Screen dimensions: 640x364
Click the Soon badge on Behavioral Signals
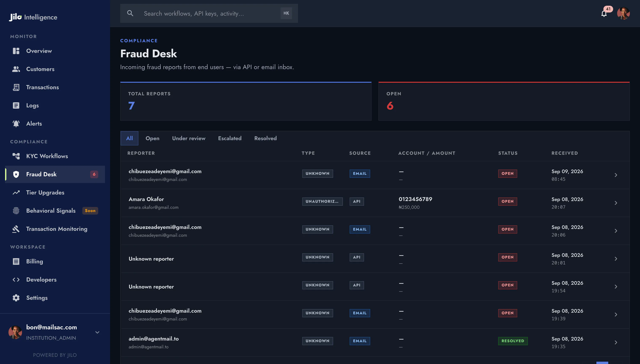click(90, 211)
